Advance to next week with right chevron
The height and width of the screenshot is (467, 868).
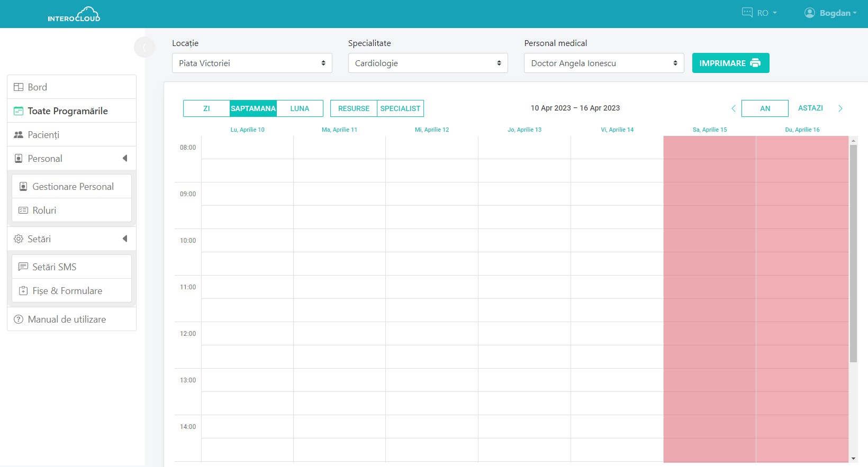pyautogui.click(x=840, y=108)
